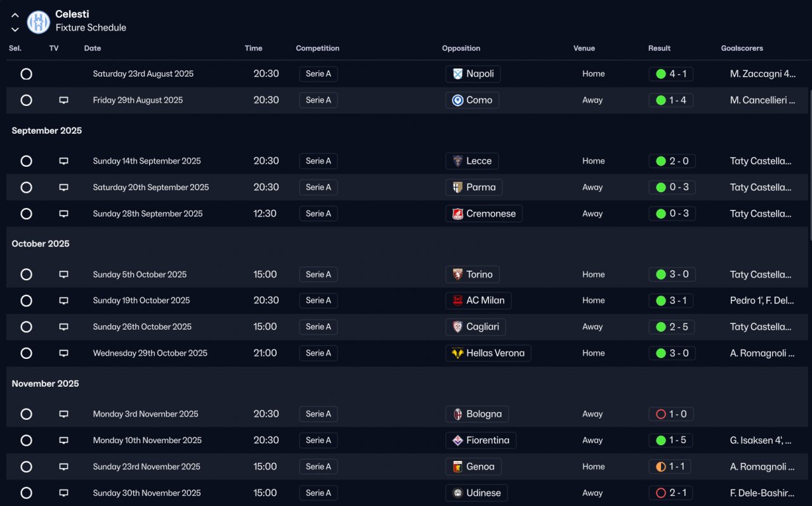Image resolution: width=812 pixels, height=506 pixels.
Task: Click the Celesti club badge icon
Action: [x=39, y=22]
